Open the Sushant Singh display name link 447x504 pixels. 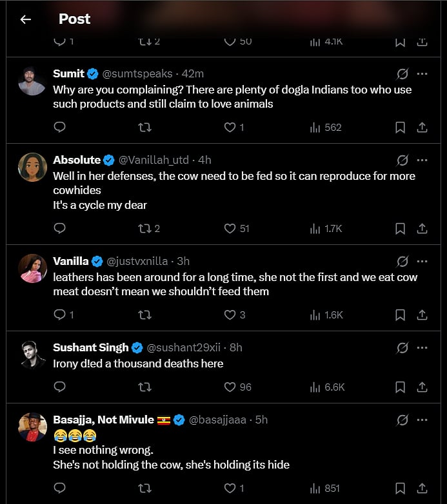[91, 347]
